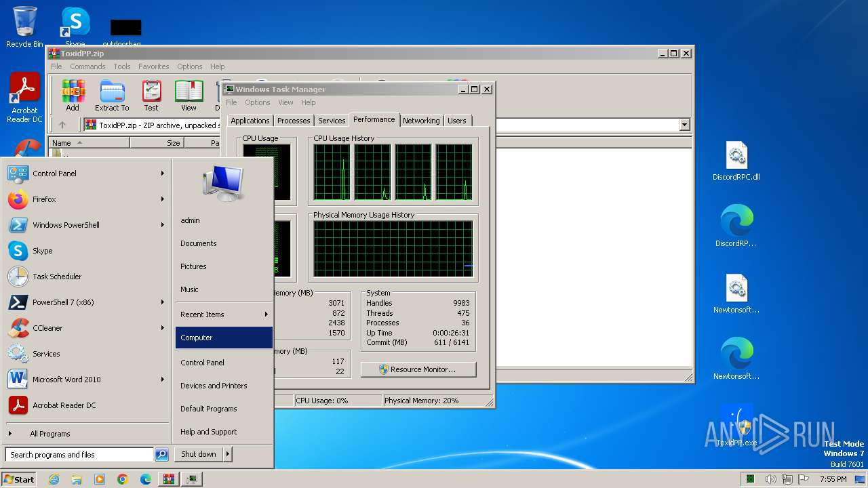
Task: Click the WinRAR Test toolbar icon
Action: 151,95
